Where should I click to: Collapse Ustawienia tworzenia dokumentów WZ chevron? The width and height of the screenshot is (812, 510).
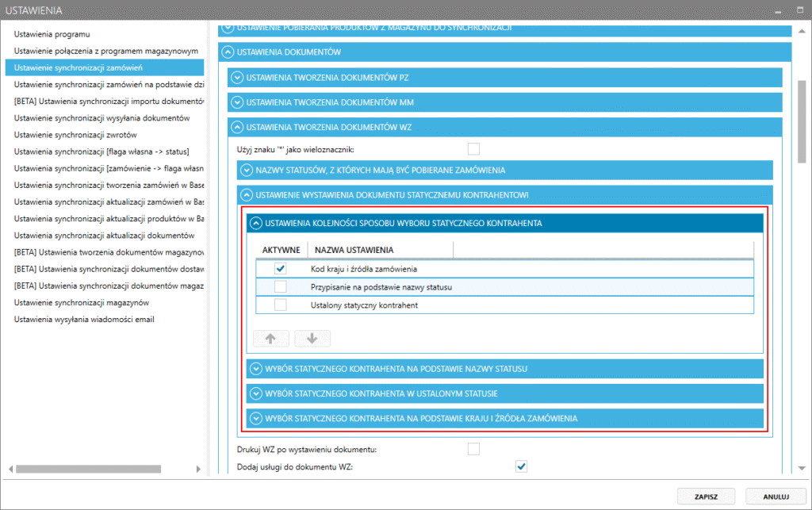[x=237, y=127]
